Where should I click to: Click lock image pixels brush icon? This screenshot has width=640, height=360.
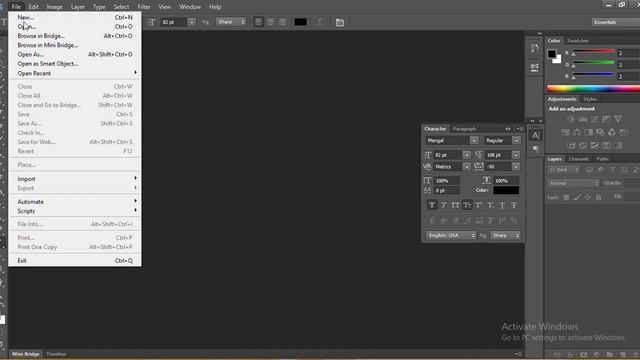pos(577,197)
